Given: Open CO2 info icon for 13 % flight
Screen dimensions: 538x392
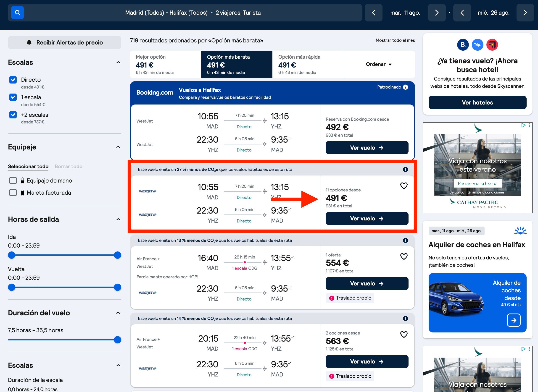Looking at the screenshot, I should point(405,240).
